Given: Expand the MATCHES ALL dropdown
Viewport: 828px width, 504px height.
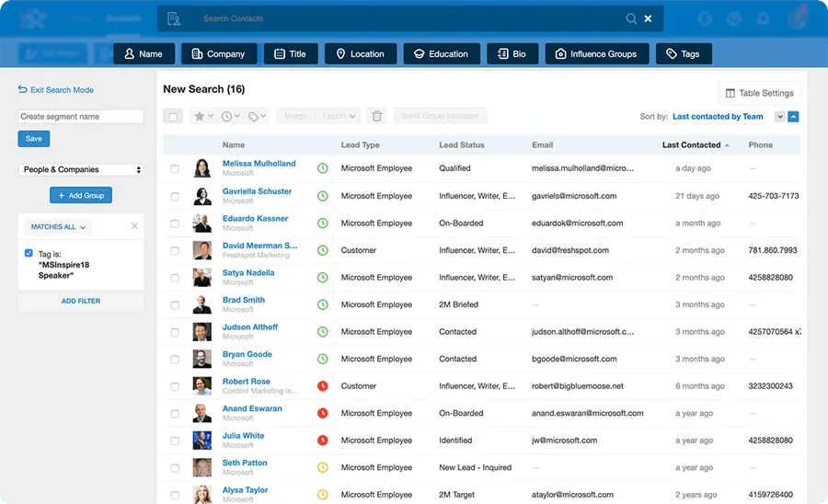Looking at the screenshot, I should click(x=60, y=226).
